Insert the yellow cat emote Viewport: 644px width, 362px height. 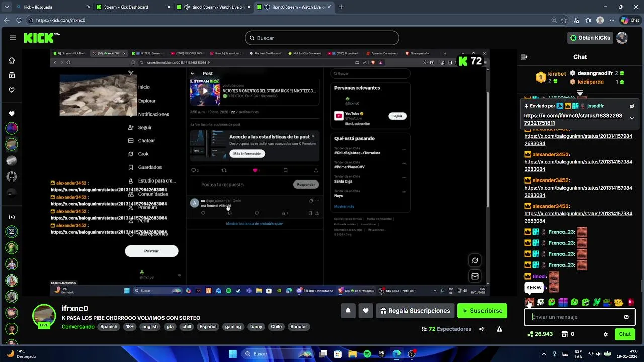[619, 302]
